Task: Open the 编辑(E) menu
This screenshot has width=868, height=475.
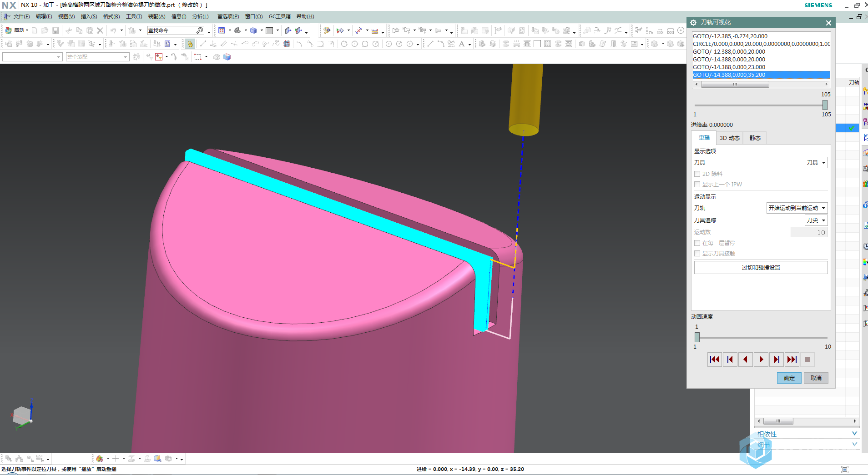Action: [x=44, y=16]
